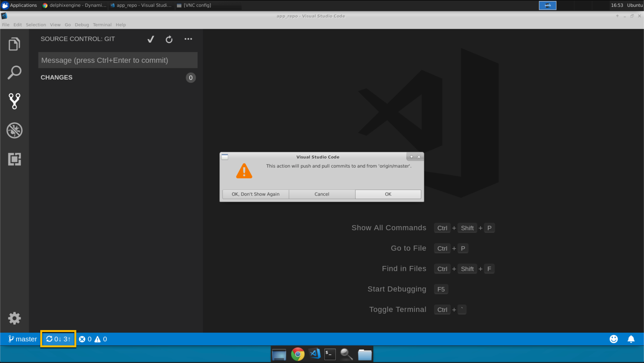
Task: Click Show Desktop icon in dock
Action: coord(279,355)
